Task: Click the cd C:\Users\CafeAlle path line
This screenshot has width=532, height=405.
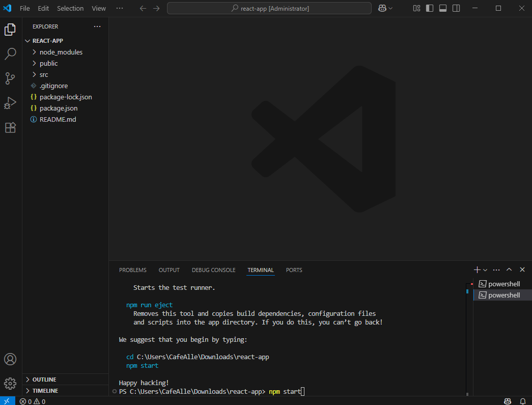Action: (198, 357)
